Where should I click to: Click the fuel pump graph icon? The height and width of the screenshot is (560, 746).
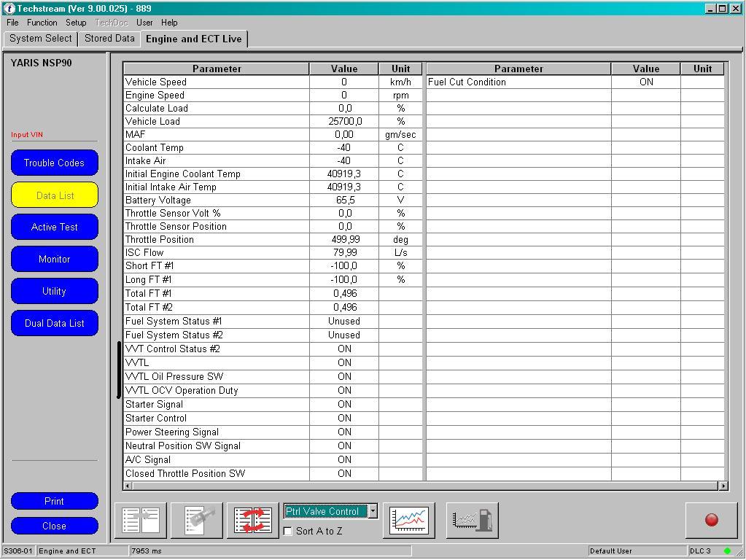(472, 521)
